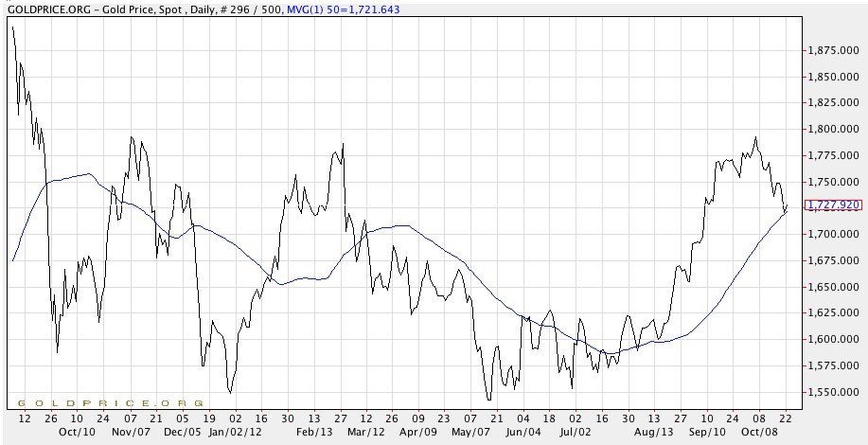The height and width of the screenshot is (445, 868).
Task: Click the Jun/04 date label
Action: pos(523,431)
